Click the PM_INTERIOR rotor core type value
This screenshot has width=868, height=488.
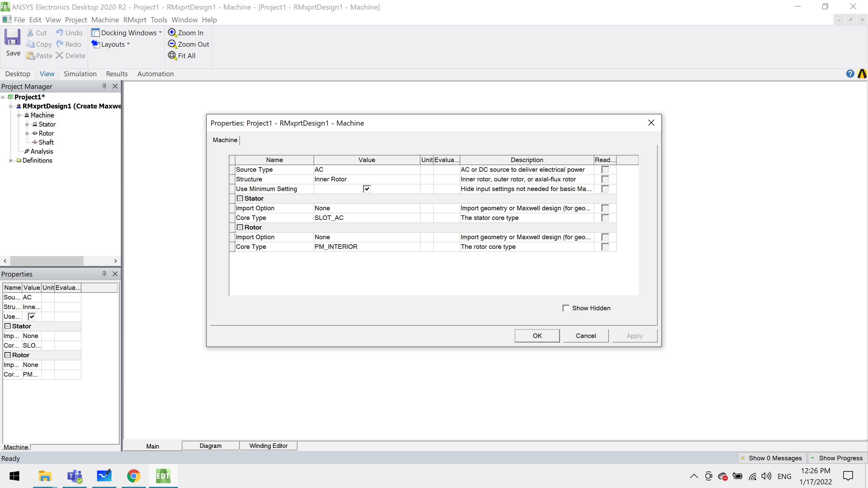366,247
